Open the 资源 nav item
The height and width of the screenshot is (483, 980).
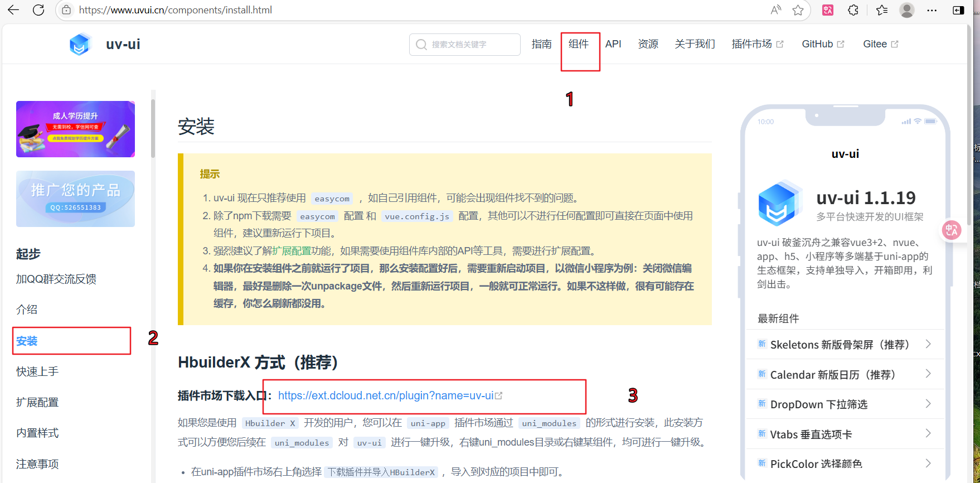648,44
